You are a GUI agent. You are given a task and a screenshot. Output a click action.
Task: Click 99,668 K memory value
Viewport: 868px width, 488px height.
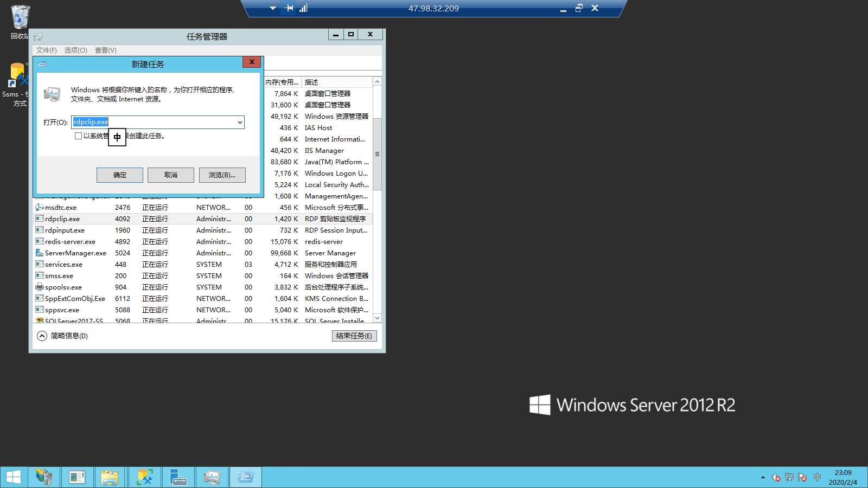click(284, 253)
